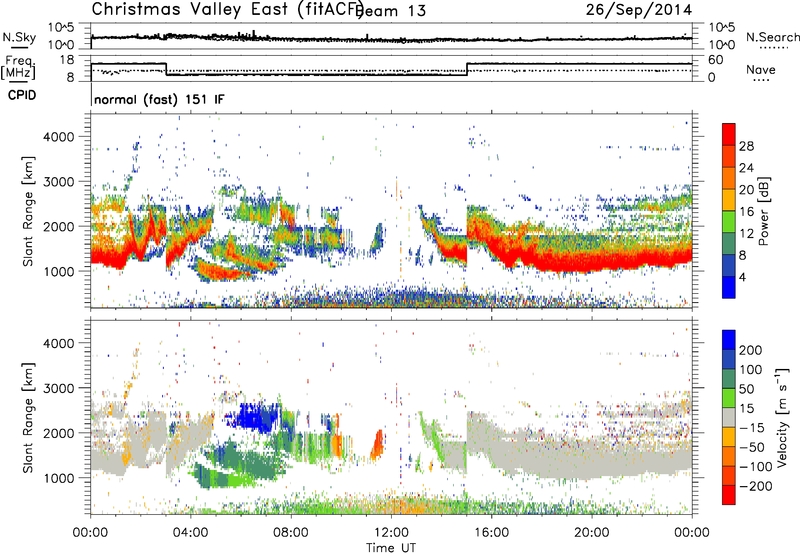Click the '100' label on the velocity colorbar
The height and width of the screenshot is (554, 800).
(751, 370)
